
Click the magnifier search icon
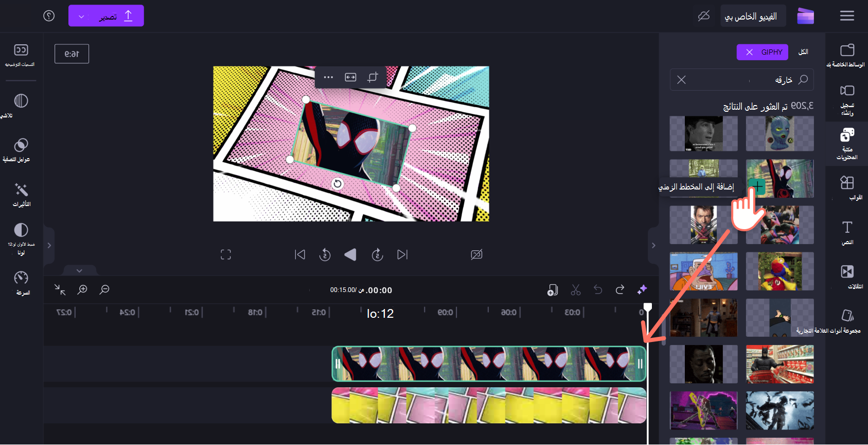(x=803, y=79)
